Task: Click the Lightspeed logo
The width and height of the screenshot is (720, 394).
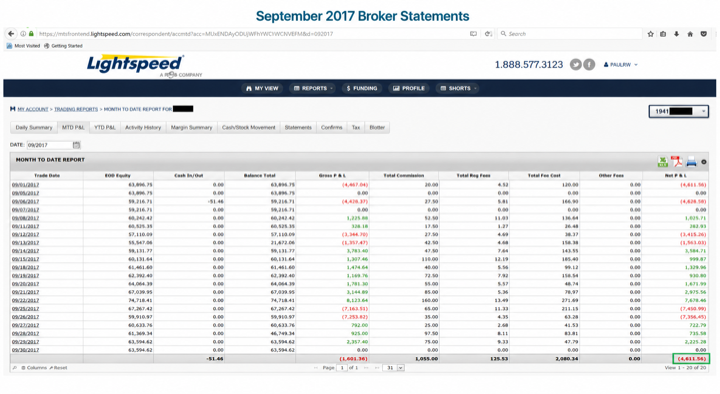Action: (136, 65)
